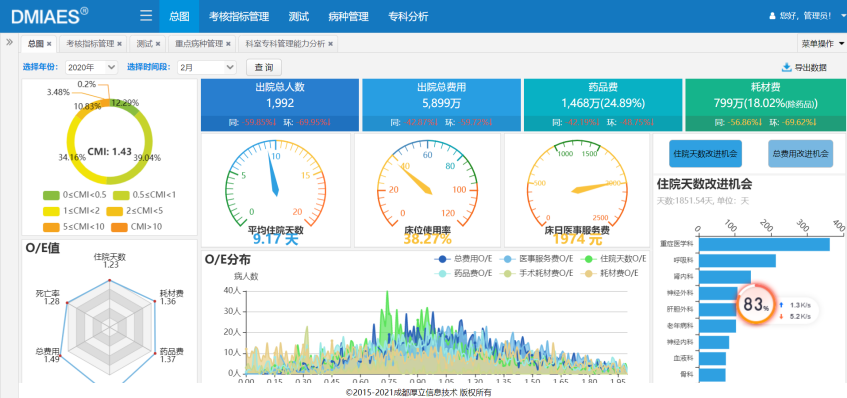Close the 科室专科管理能力分析 tab
The width and height of the screenshot is (847, 398).
[x=331, y=44]
